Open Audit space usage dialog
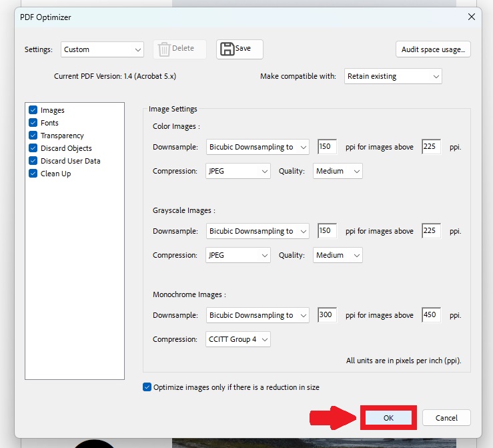The width and height of the screenshot is (493, 448). [x=433, y=49]
